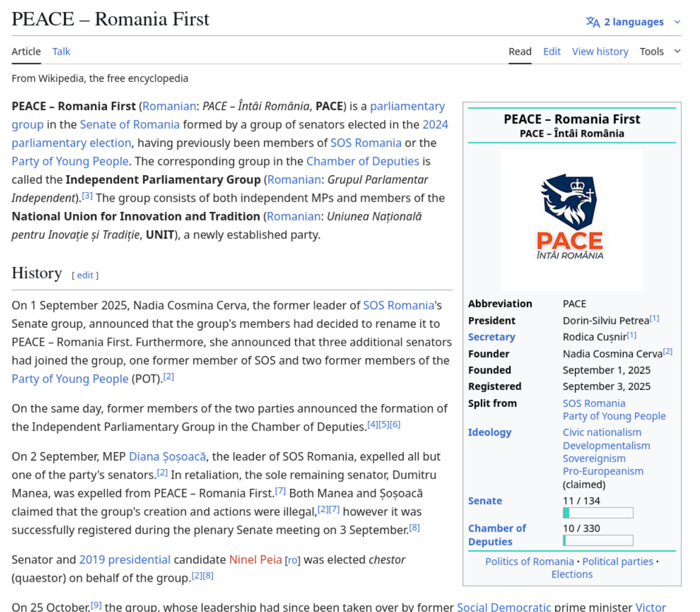This screenshot has height=612, width=700.
Task: Open citation [3] after Independent
Action: [x=87, y=196]
